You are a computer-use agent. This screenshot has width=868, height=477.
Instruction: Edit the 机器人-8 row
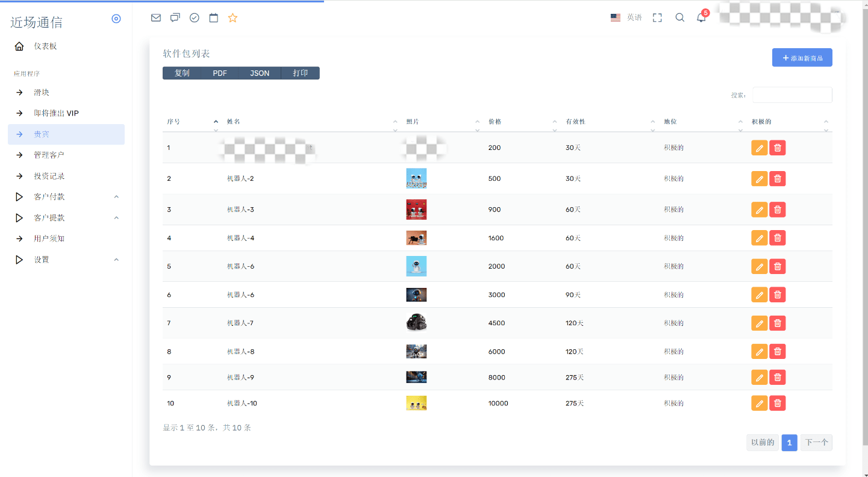point(760,352)
